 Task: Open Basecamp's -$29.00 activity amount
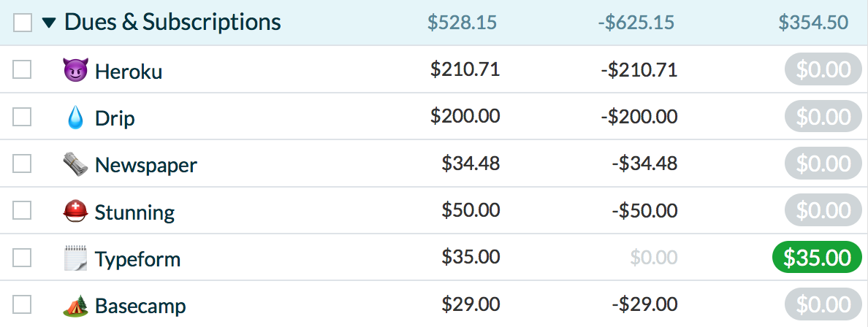tap(644, 304)
